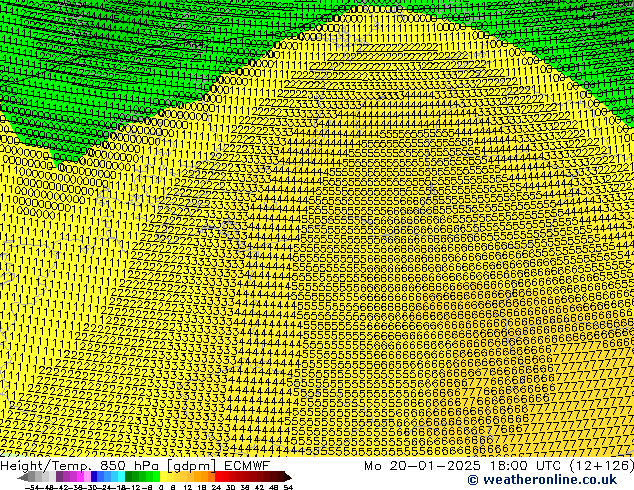Click the legend label 12

click(188, 488)
